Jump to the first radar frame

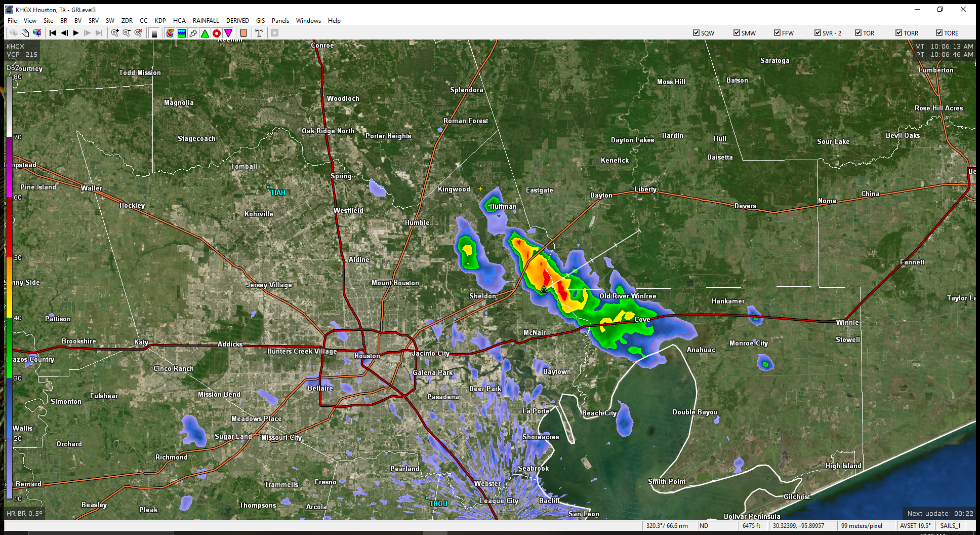(53, 33)
